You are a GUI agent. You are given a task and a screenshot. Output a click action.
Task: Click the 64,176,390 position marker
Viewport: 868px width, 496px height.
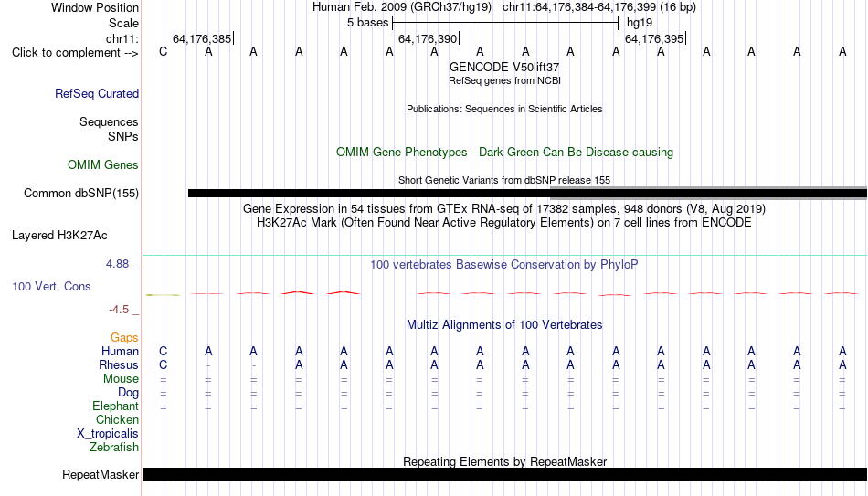click(428, 38)
